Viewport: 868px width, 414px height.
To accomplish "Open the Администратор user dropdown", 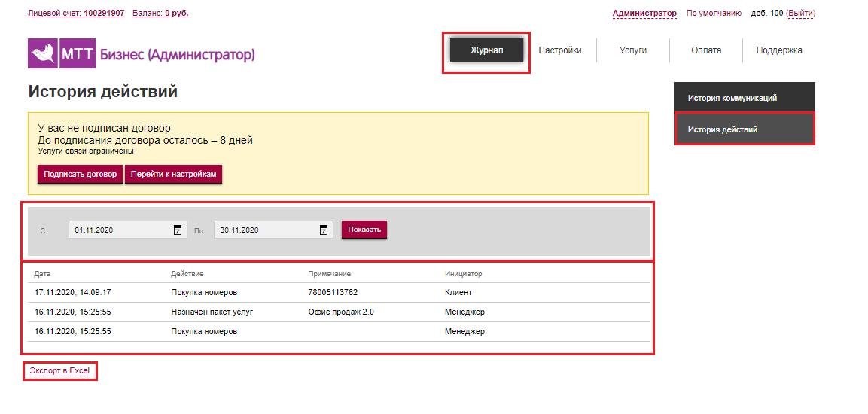I will click(x=644, y=14).
